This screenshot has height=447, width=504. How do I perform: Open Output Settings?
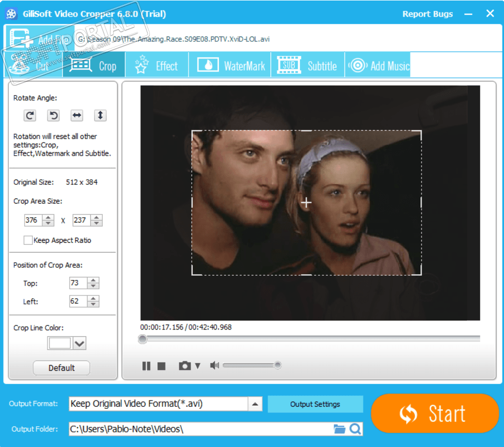pyautogui.click(x=315, y=404)
